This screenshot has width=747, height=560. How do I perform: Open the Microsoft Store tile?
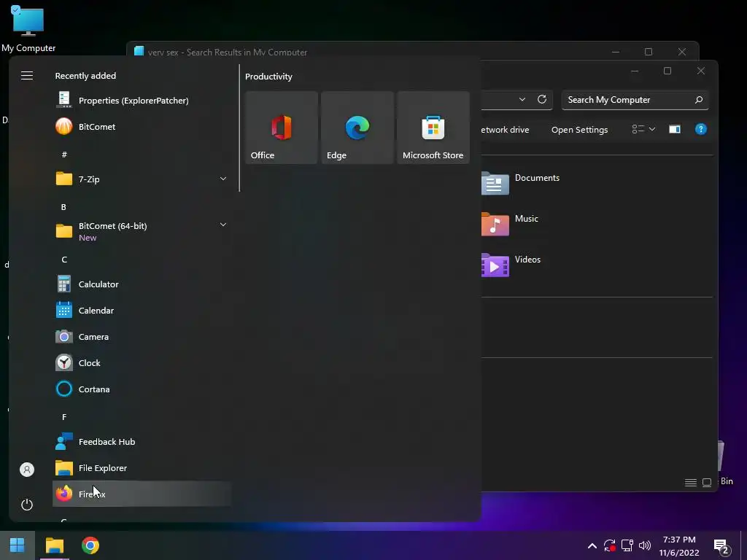pos(433,128)
